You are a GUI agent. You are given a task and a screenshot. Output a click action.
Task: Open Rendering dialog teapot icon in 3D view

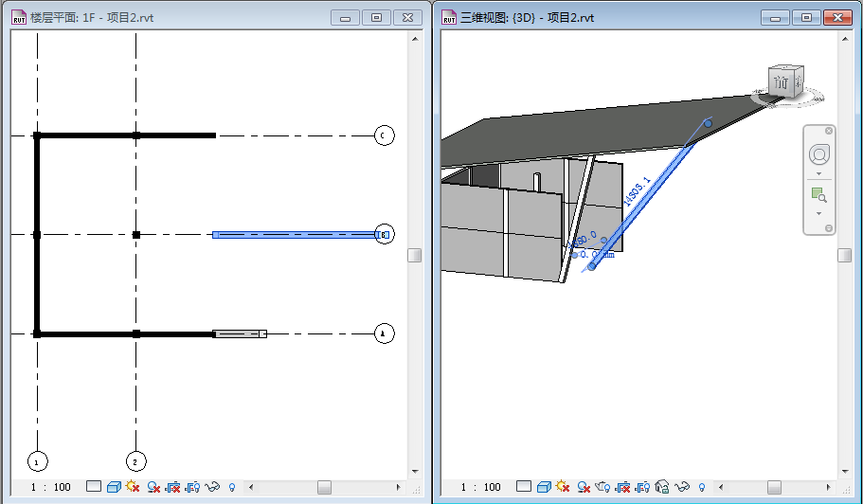(602, 486)
